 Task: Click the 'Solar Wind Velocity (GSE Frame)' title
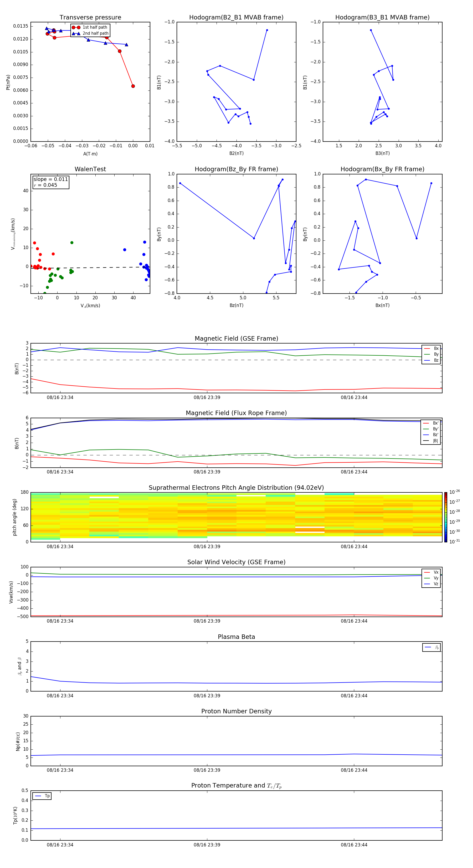coord(236,562)
